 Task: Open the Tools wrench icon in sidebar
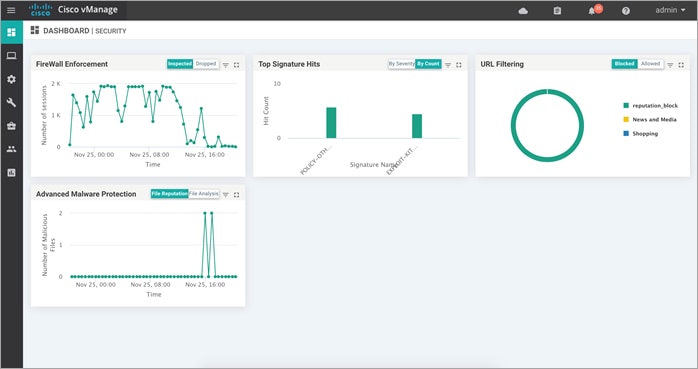click(12, 103)
